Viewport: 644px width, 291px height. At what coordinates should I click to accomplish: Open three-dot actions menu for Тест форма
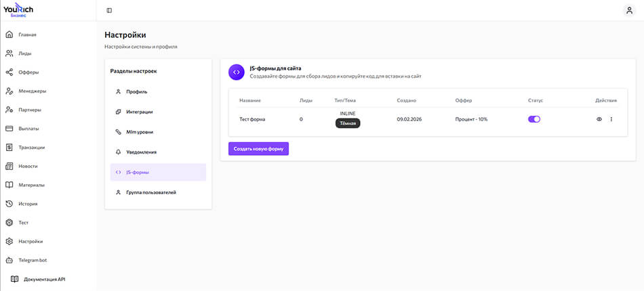(x=611, y=119)
